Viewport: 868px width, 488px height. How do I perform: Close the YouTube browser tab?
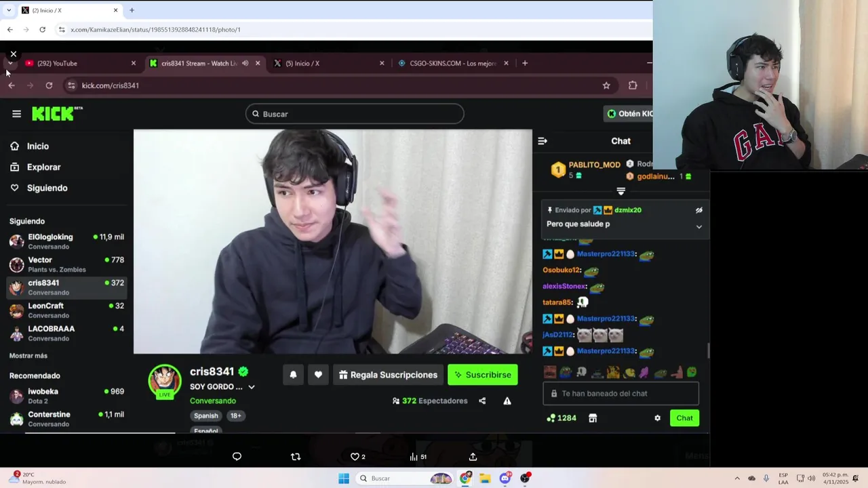tap(134, 64)
